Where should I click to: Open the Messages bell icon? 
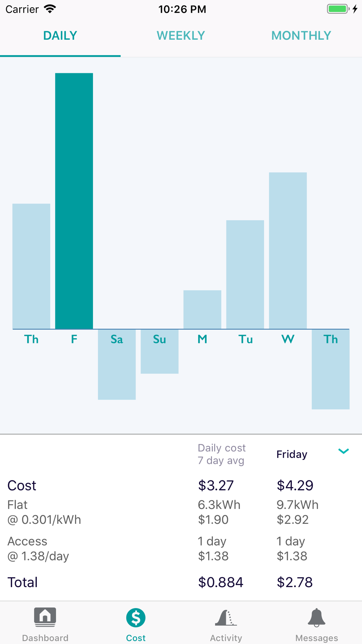pos(316,618)
